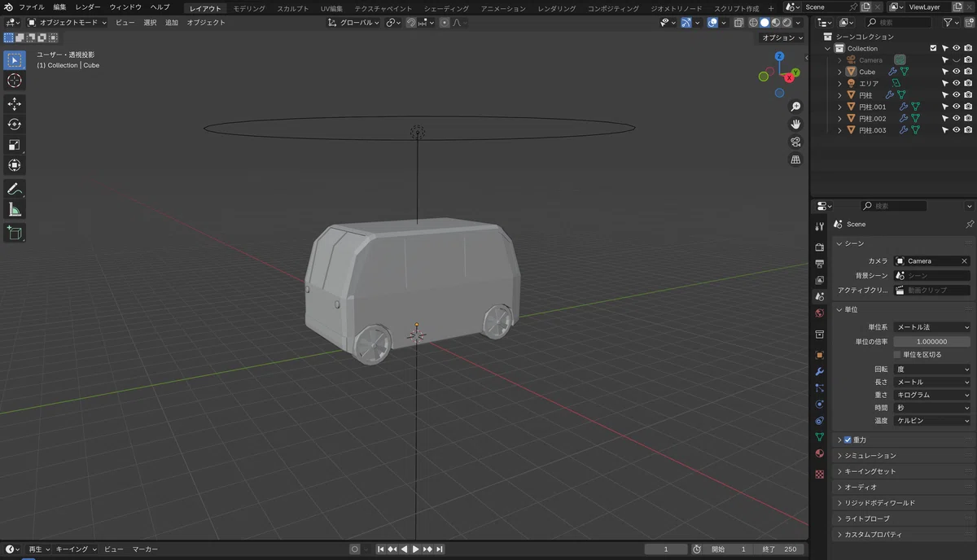Click the pan hand viewport gizmo

point(795,124)
